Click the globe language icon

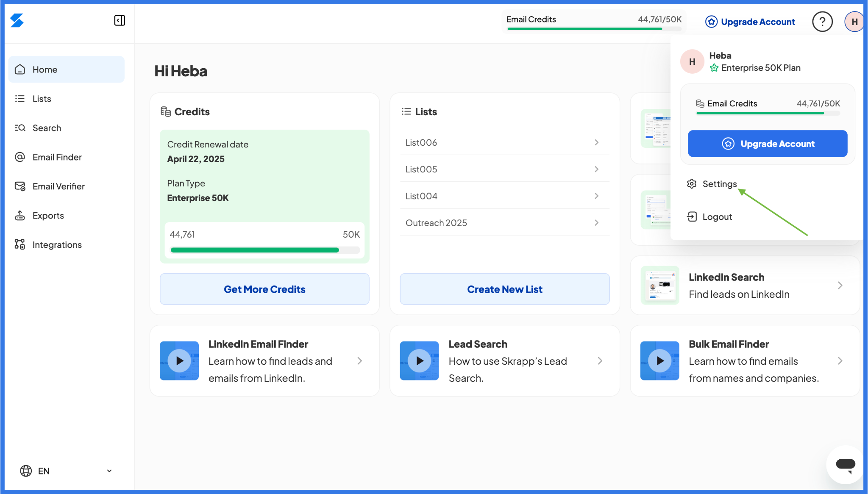(x=26, y=471)
